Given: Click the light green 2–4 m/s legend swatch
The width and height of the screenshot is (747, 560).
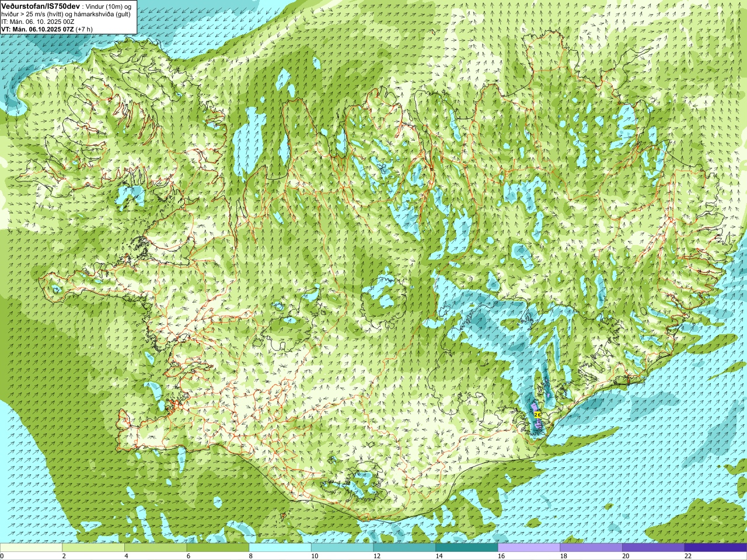Looking at the screenshot, I should click(93, 548).
